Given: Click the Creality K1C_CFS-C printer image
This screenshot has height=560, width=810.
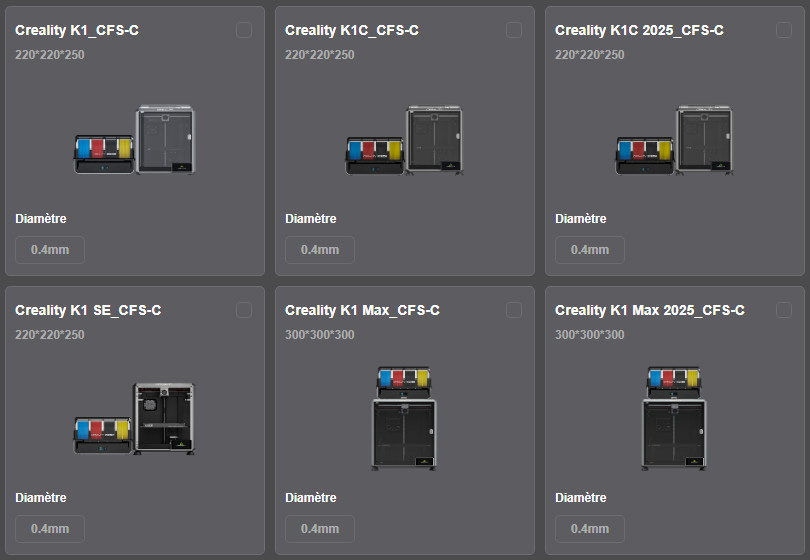Looking at the screenshot, I should 404,139.
